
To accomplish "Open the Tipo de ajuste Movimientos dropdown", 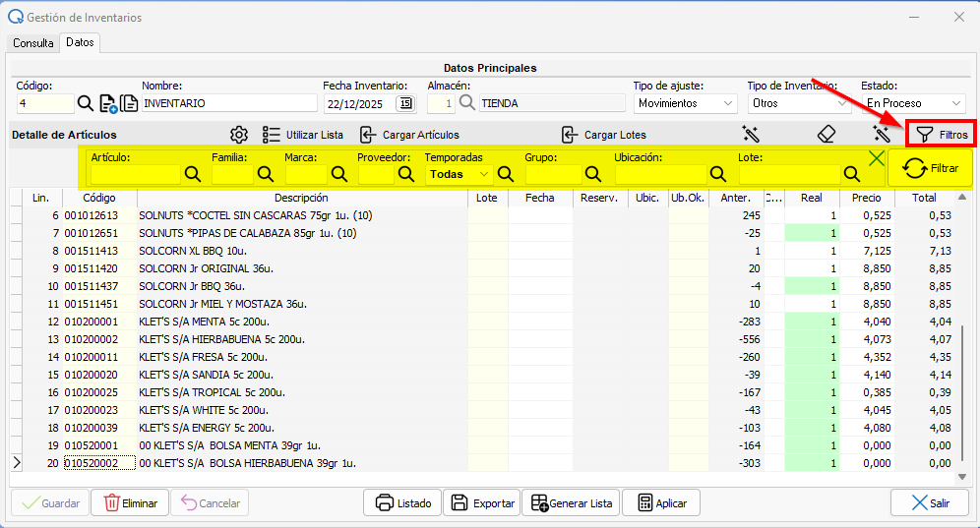I will pos(686,103).
